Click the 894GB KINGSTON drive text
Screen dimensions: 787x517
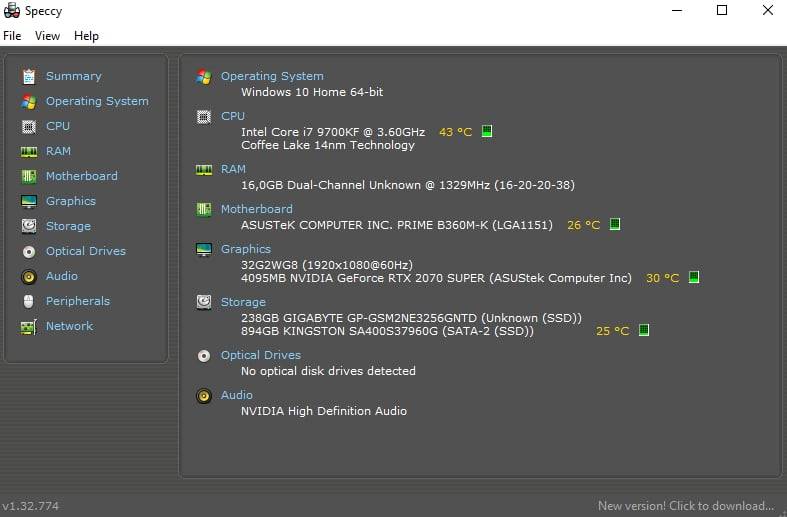(x=387, y=331)
